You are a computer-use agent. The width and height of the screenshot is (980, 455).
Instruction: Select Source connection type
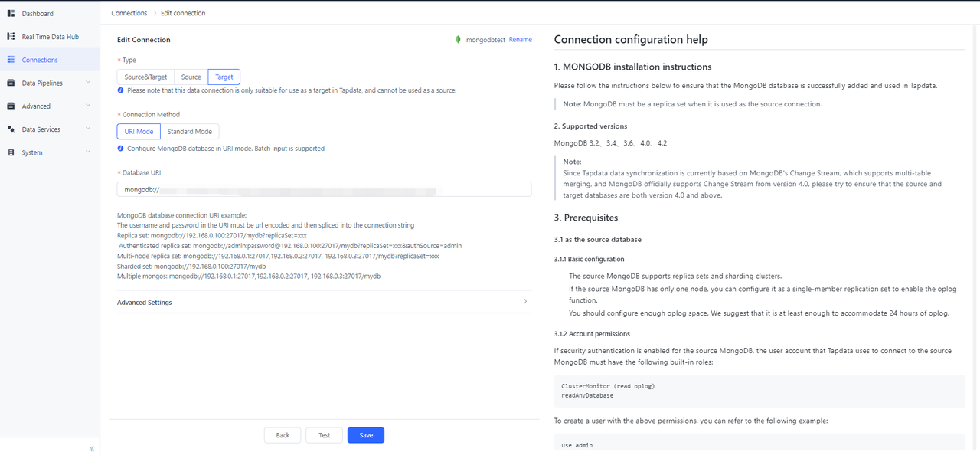191,77
